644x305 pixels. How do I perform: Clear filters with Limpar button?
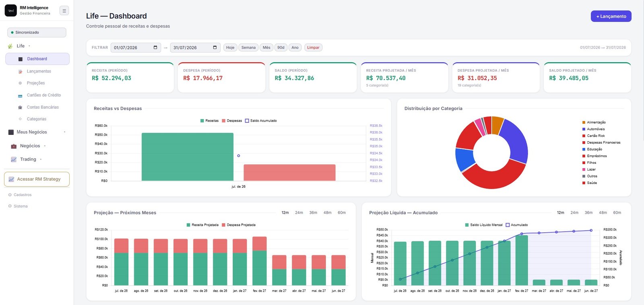click(313, 47)
